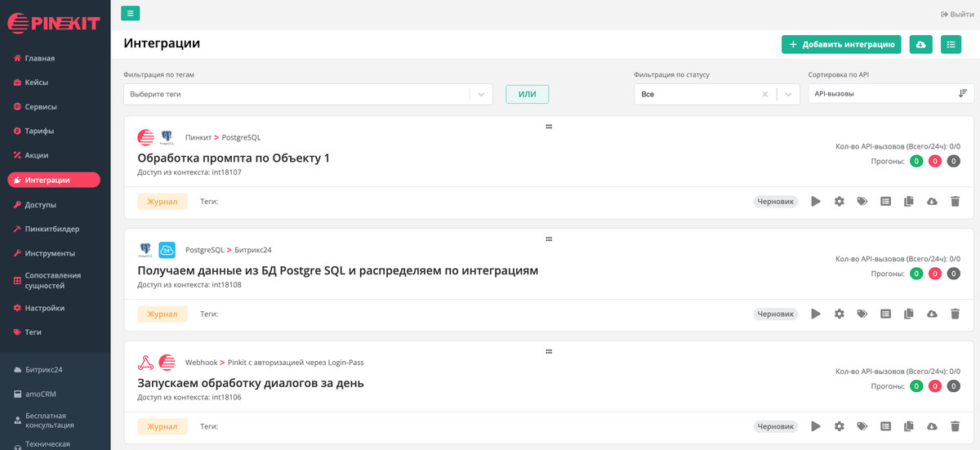This screenshot has height=450, width=980.
Task: Download the "Получаем данные из БД" integration
Action: (932, 314)
